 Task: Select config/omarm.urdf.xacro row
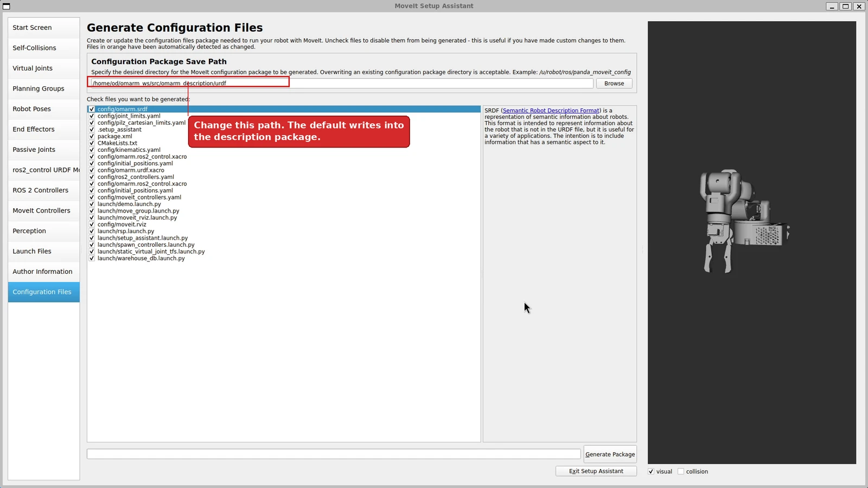tap(284, 170)
